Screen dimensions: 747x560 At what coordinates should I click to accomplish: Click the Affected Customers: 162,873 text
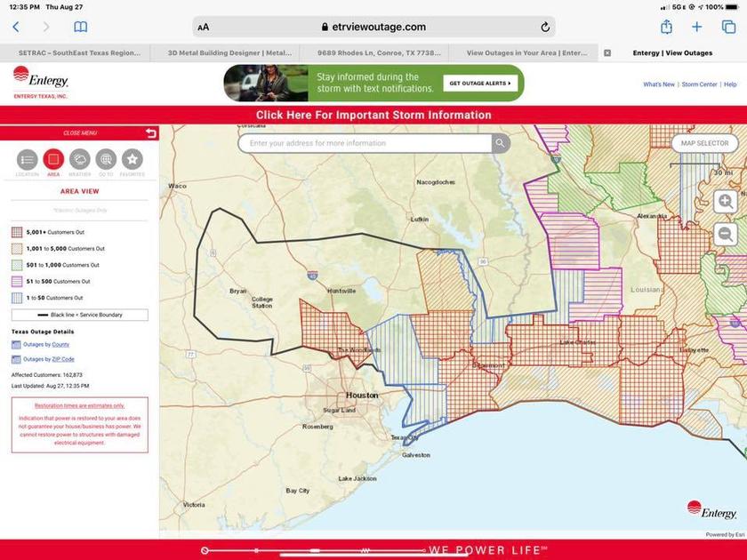(x=46, y=375)
